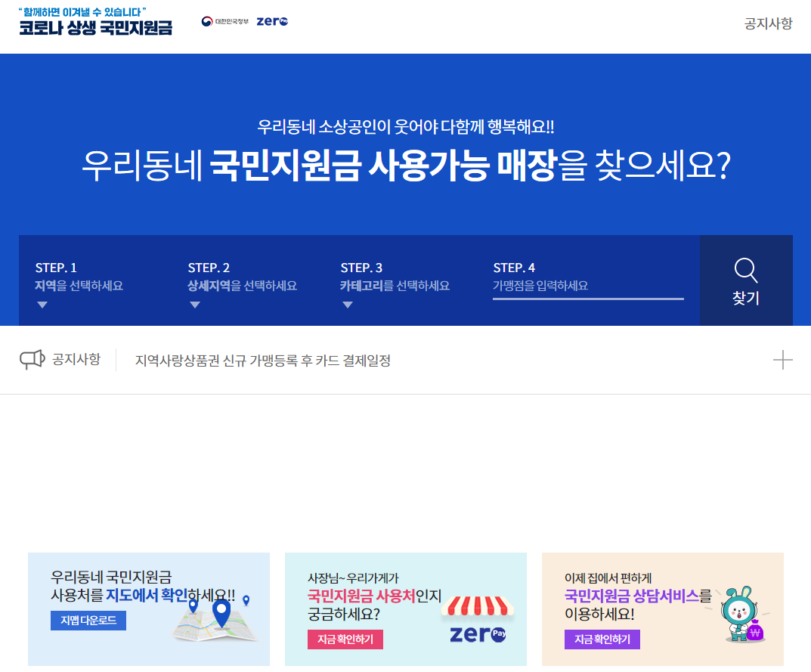The width and height of the screenshot is (811, 672).
Task: Click the 찾기 search button
Action: 746,280
